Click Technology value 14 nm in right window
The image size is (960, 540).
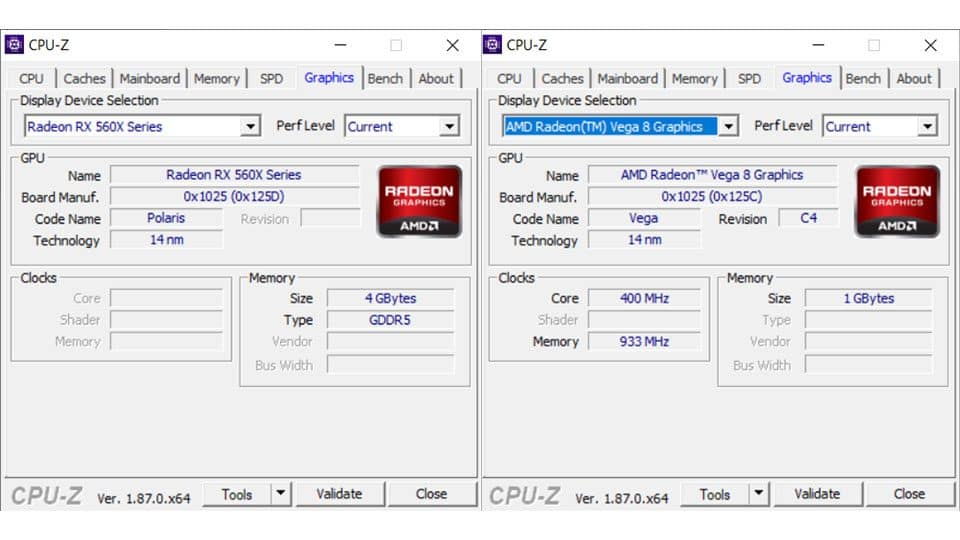(644, 239)
